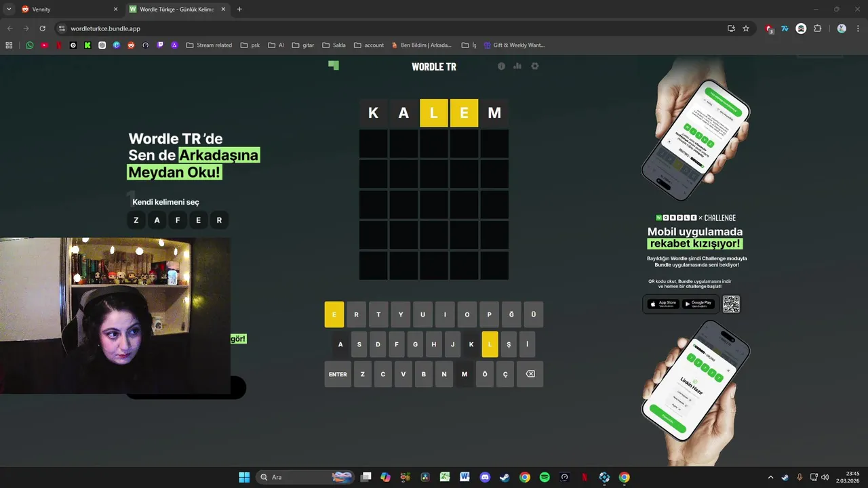868x488 pixels.
Task: Tap the R key on Wordle keyboard
Action: (x=356, y=314)
